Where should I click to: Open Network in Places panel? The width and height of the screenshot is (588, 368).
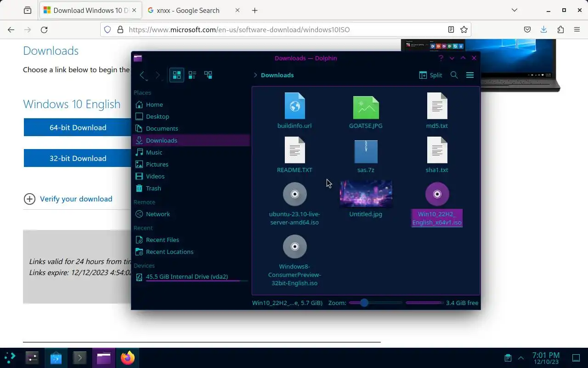coord(191,214)
